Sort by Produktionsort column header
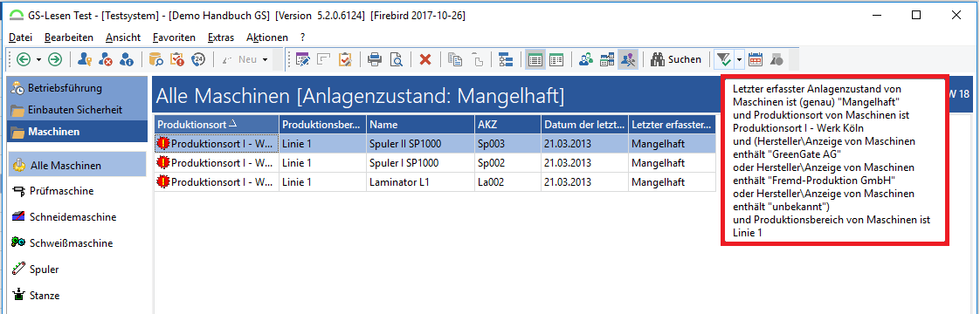 217,124
